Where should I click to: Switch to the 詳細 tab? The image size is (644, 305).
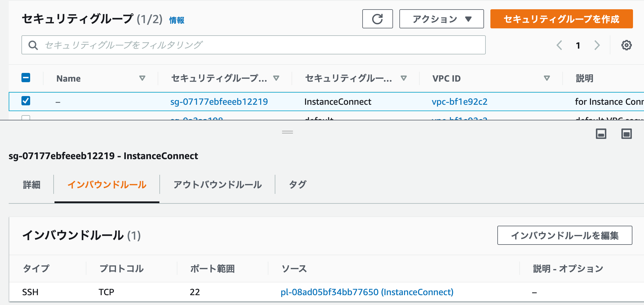tap(32, 185)
